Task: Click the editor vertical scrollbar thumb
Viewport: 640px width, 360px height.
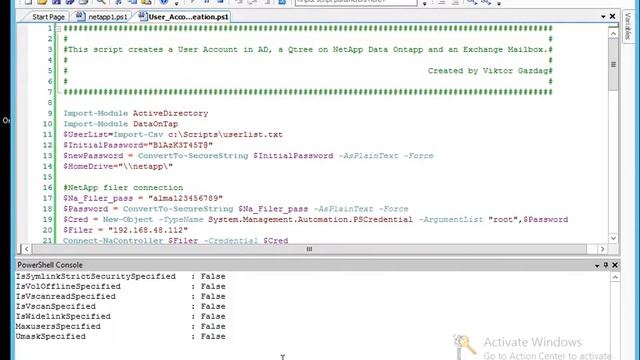Action: 613,64
